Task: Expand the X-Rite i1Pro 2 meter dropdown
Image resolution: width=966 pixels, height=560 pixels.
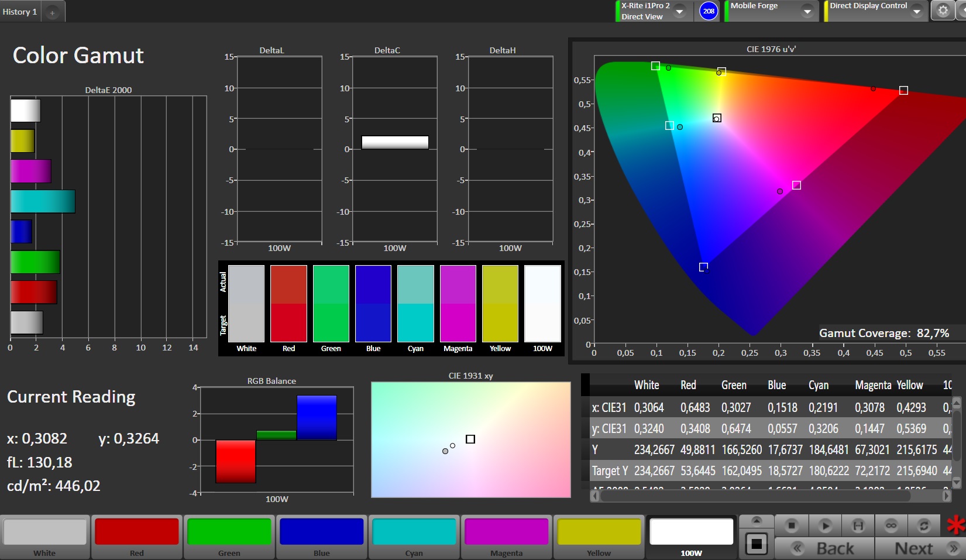Action: pos(680,11)
